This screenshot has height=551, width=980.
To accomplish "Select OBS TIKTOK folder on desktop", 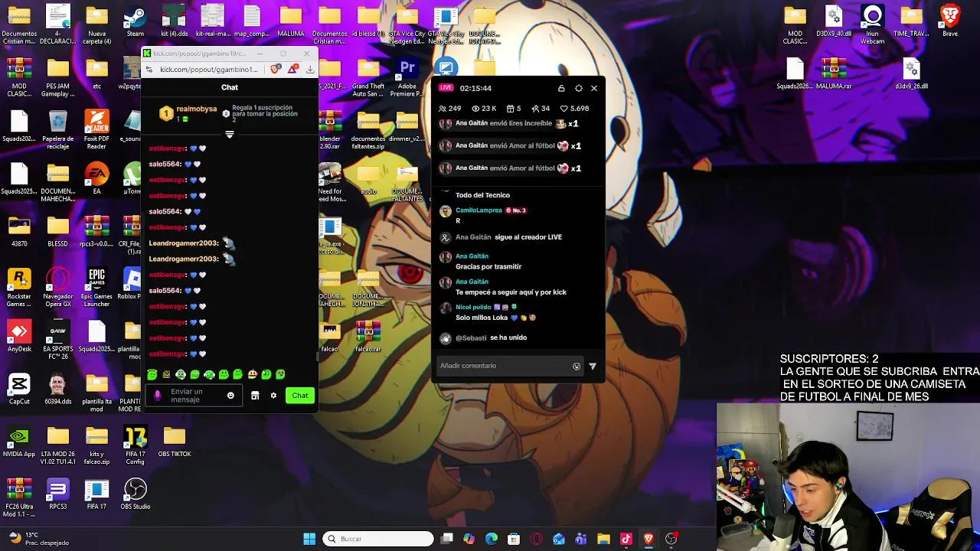I will [175, 442].
